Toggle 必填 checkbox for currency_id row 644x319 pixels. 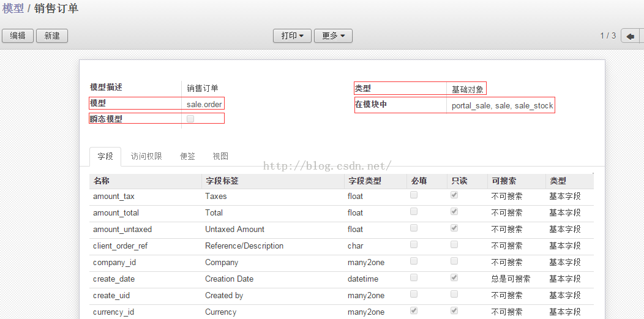coord(414,311)
